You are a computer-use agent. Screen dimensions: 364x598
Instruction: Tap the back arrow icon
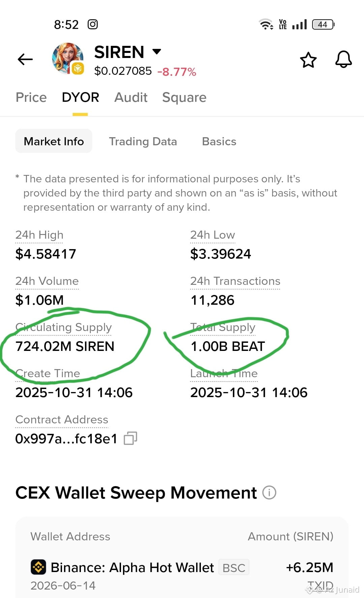click(x=25, y=59)
